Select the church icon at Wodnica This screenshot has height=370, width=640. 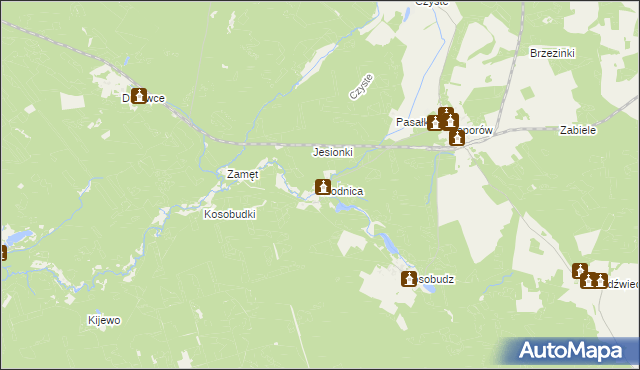[323, 187]
